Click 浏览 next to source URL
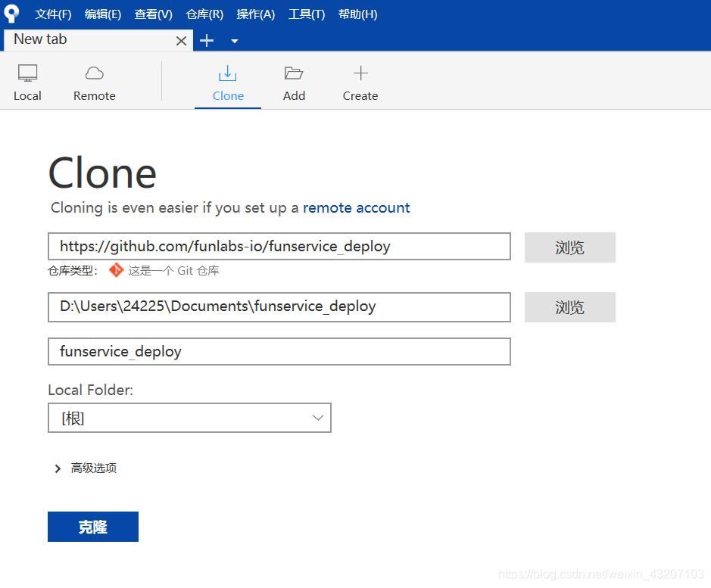The width and height of the screenshot is (711, 588). 570,247
